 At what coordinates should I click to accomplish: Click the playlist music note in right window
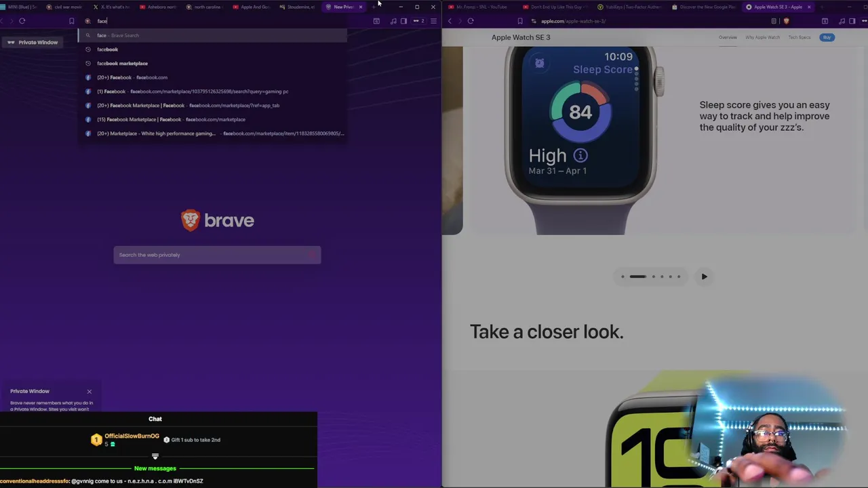point(842,21)
